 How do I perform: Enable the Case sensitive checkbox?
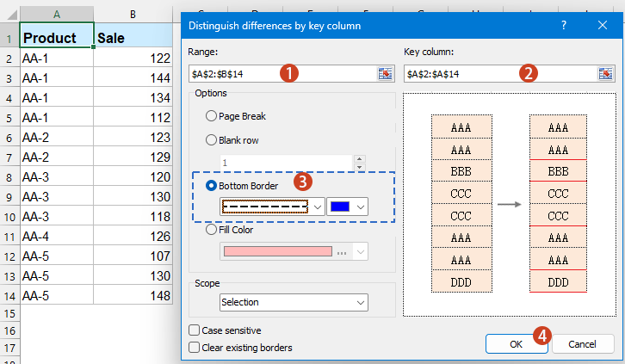(194, 330)
